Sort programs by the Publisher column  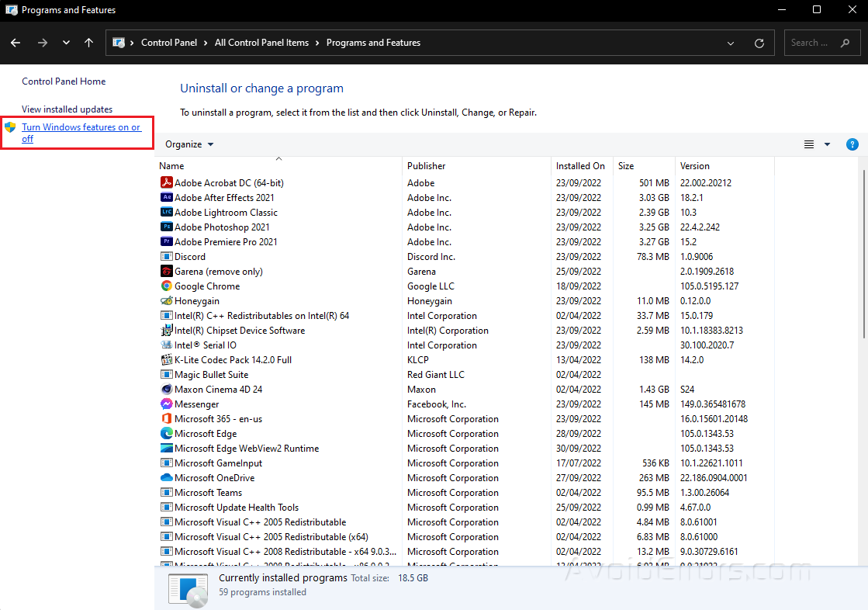[427, 166]
